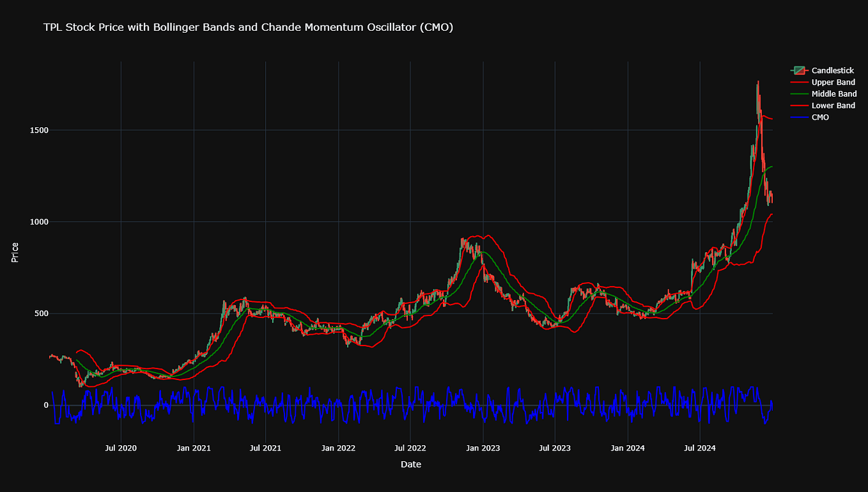The width and height of the screenshot is (868, 492).
Task: Hide the CMO trace via its legend entry
Action: pyautogui.click(x=821, y=117)
